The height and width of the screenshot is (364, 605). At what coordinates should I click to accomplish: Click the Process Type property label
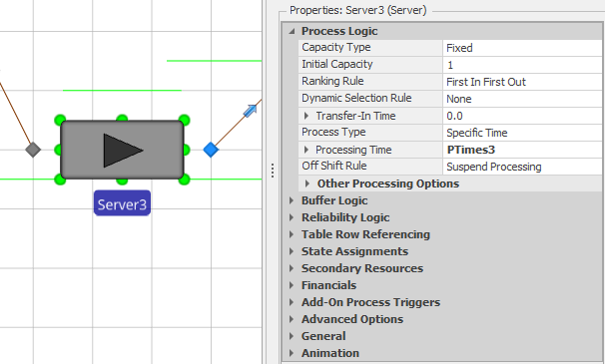[x=333, y=132]
